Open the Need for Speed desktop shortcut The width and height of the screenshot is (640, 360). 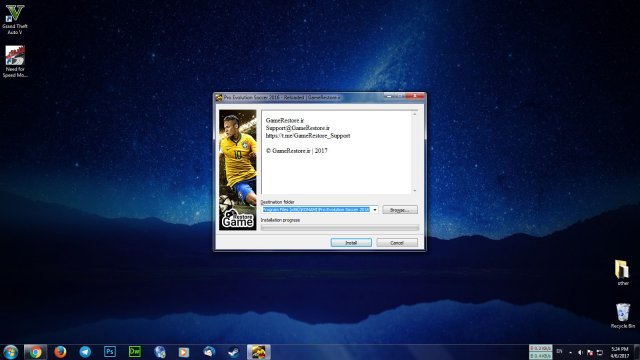pyautogui.click(x=15, y=61)
